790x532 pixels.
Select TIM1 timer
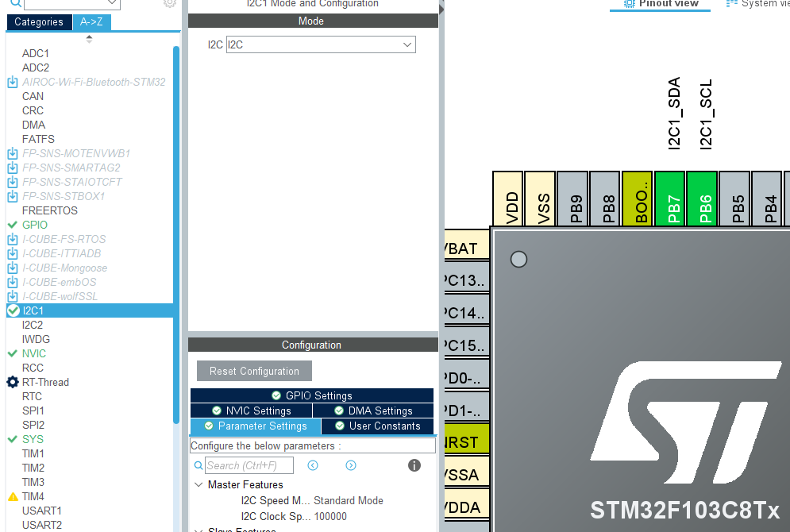(33, 453)
